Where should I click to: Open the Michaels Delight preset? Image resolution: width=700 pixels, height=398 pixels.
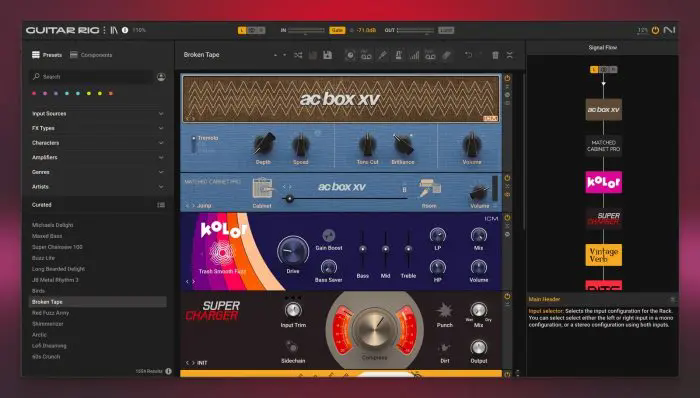(x=98, y=225)
